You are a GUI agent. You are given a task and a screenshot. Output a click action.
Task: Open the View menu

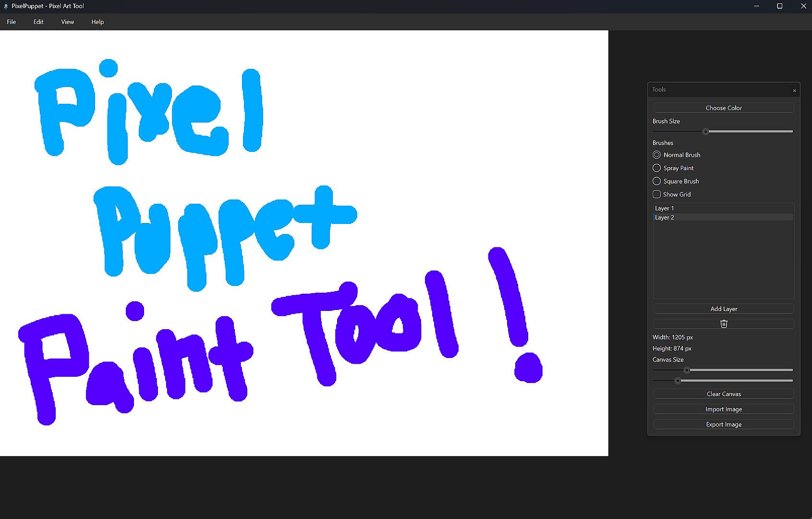(x=68, y=22)
